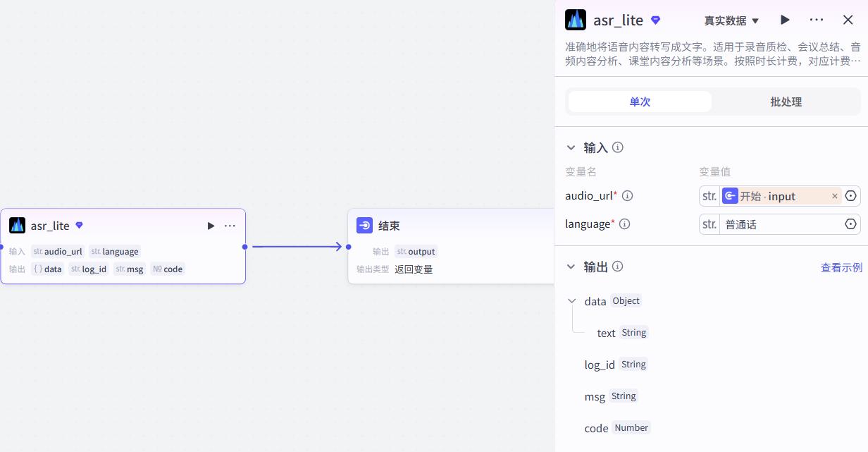Show info tooltip beside audio_url
The height and width of the screenshot is (452, 868).
click(627, 196)
